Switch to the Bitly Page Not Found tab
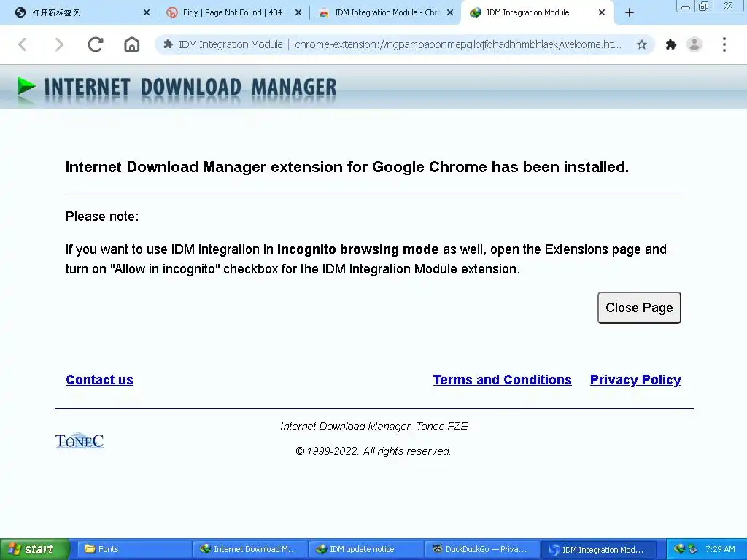The image size is (747, 560). [x=232, y=13]
